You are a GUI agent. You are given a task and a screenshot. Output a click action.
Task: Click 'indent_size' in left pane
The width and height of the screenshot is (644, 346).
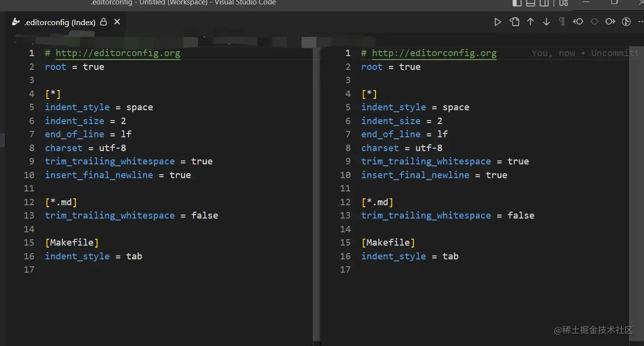74,121
